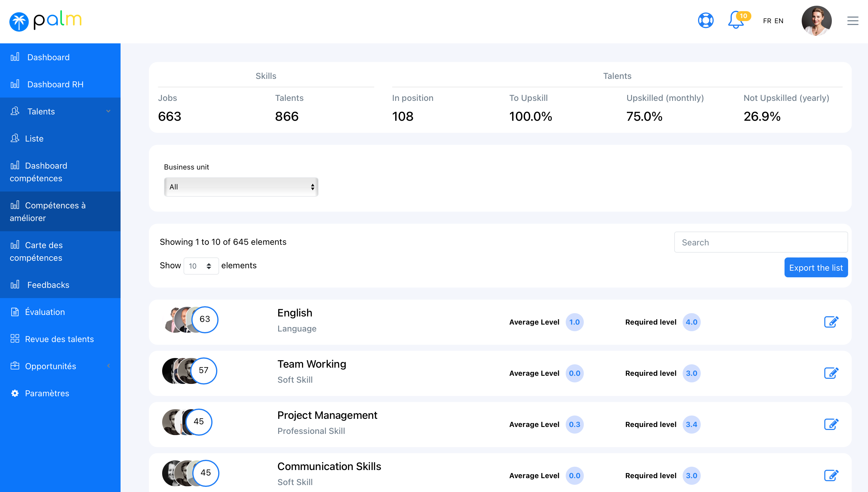868x492 pixels.
Task: Click the edit icon for English
Action: click(831, 322)
